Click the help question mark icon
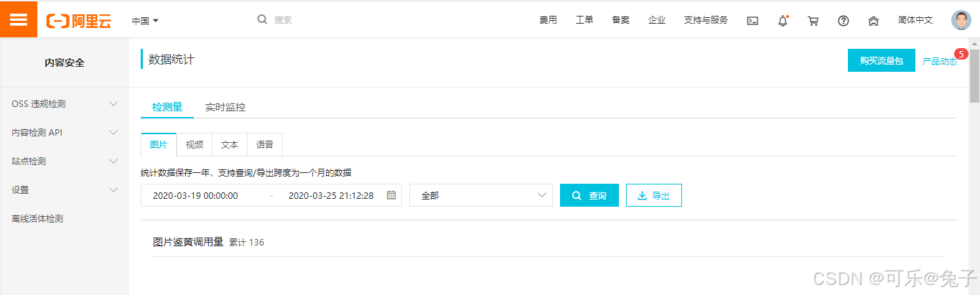 click(x=844, y=21)
